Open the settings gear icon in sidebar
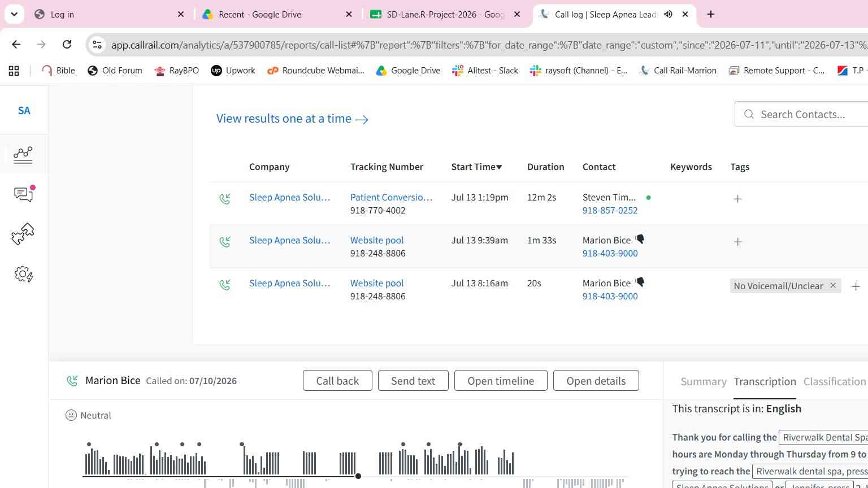 [x=24, y=274]
